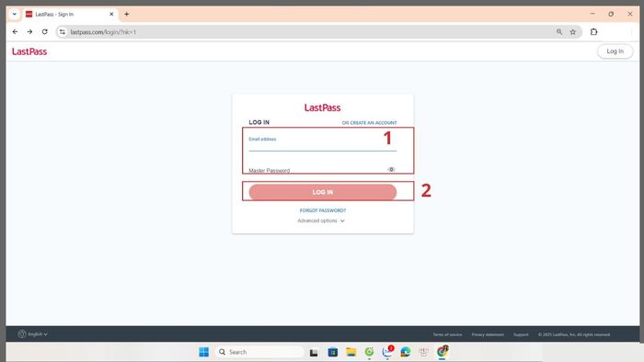This screenshot has width=644, height=362.
Task: Open the tab search dropdown arrow
Action: coord(15,14)
